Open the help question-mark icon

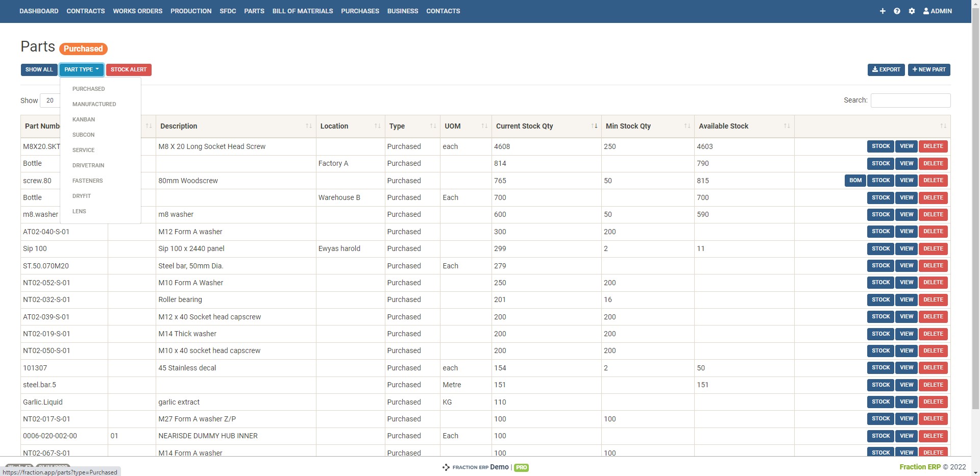[897, 11]
